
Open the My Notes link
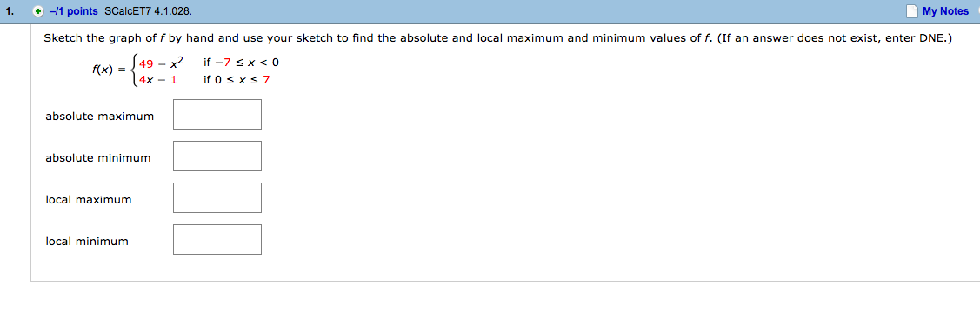click(x=945, y=11)
